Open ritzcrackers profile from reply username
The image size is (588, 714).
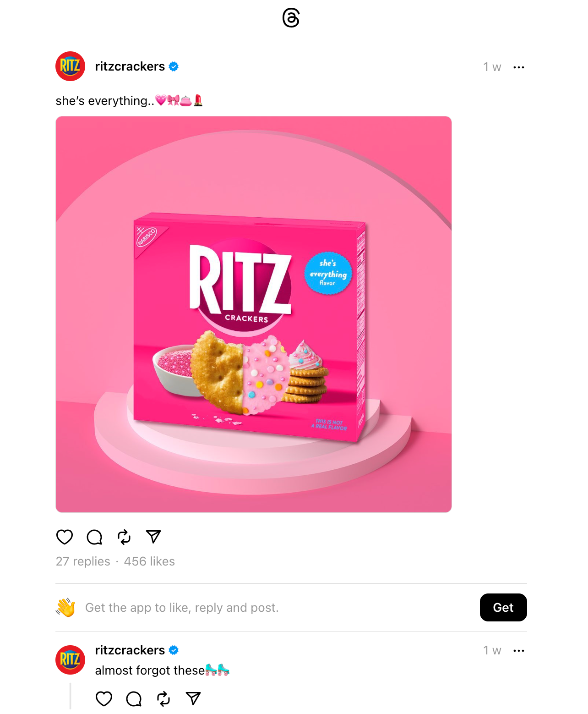[130, 650]
